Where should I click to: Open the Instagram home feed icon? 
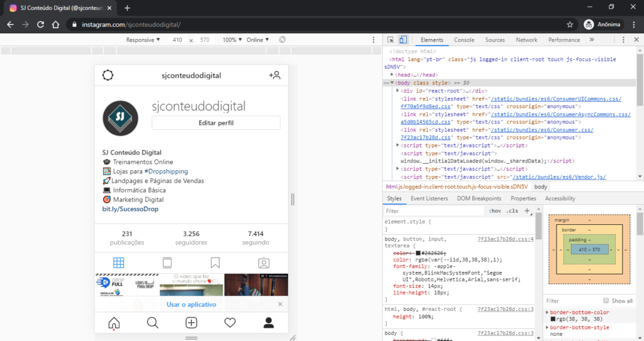tap(114, 323)
